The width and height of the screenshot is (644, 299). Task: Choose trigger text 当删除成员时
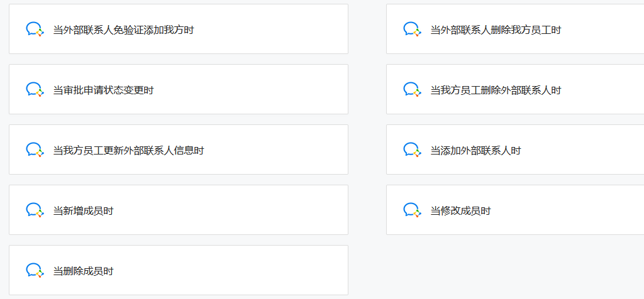pos(84,271)
